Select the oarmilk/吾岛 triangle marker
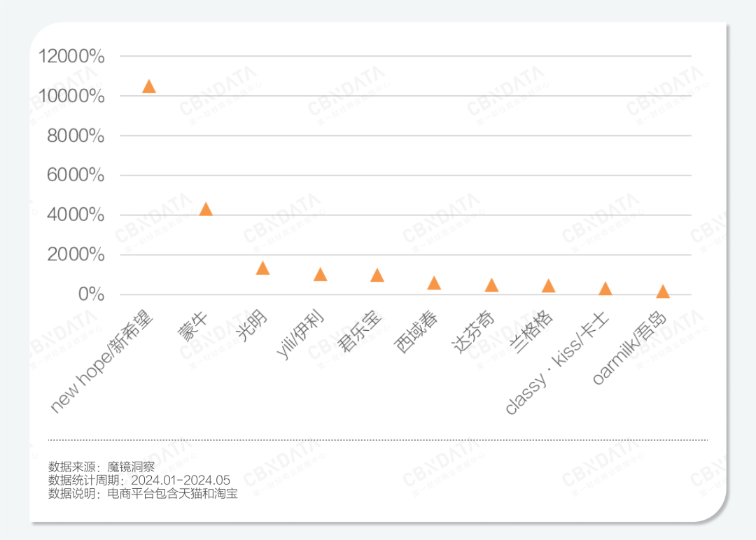 pyautogui.click(x=662, y=292)
